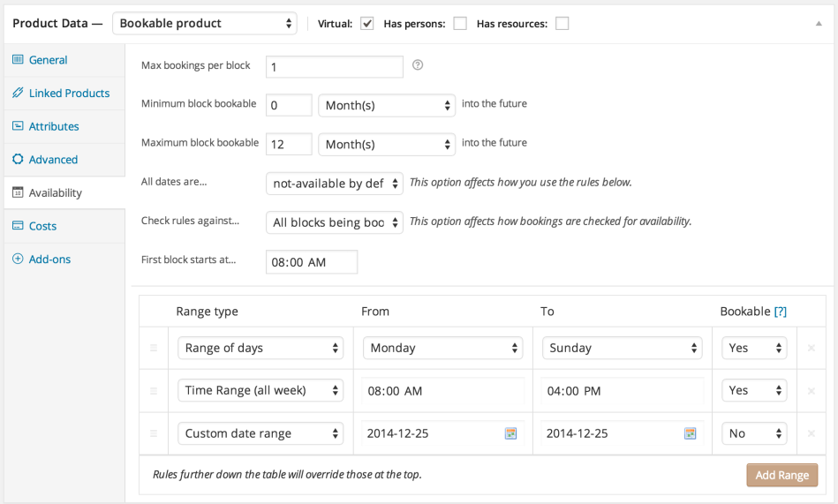The width and height of the screenshot is (838, 504).
Task: Delete the Time Range rule row
Action: pos(812,391)
